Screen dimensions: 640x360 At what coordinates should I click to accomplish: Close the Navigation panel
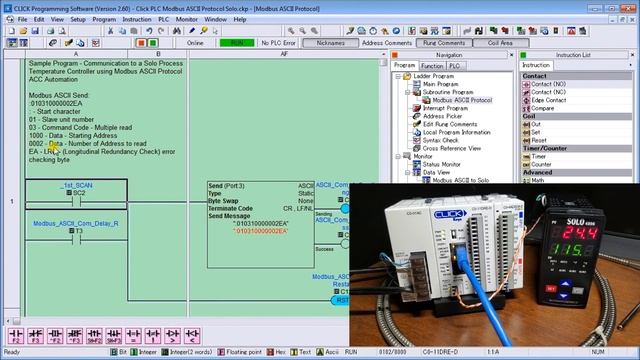512,55
